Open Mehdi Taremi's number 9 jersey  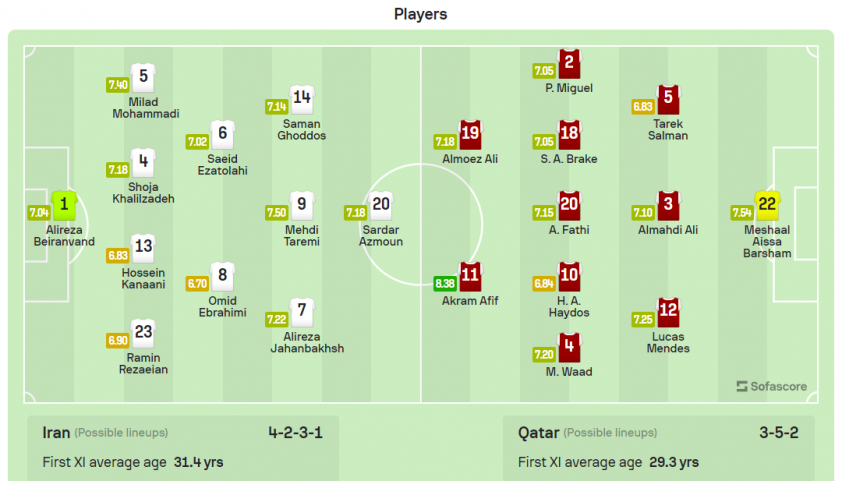[x=302, y=205]
